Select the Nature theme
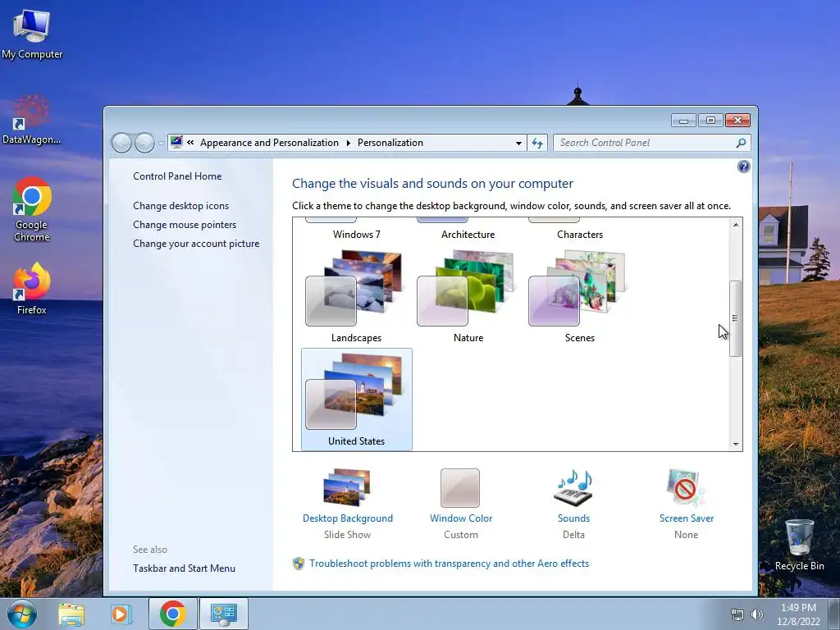Viewport: 840px width, 630px height. point(468,297)
